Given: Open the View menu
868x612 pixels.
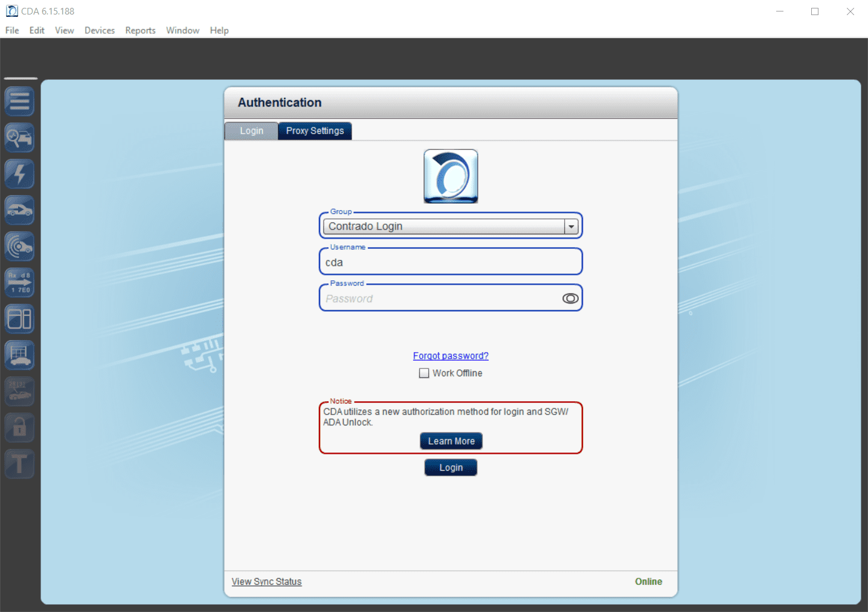Looking at the screenshot, I should 65,30.
